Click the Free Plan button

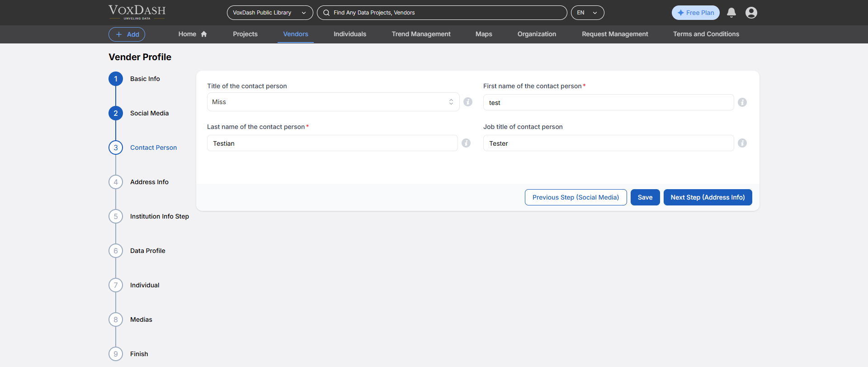point(695,13)
